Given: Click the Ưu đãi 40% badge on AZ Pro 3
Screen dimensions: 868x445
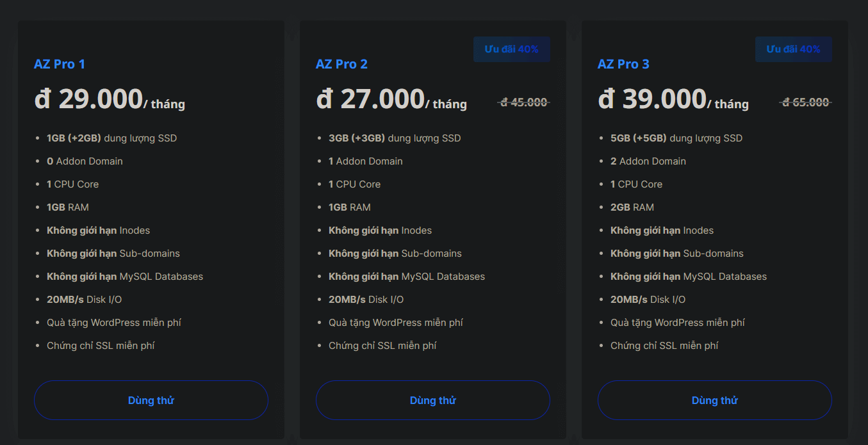Looking at the screenshot, I should click(794, 49).
